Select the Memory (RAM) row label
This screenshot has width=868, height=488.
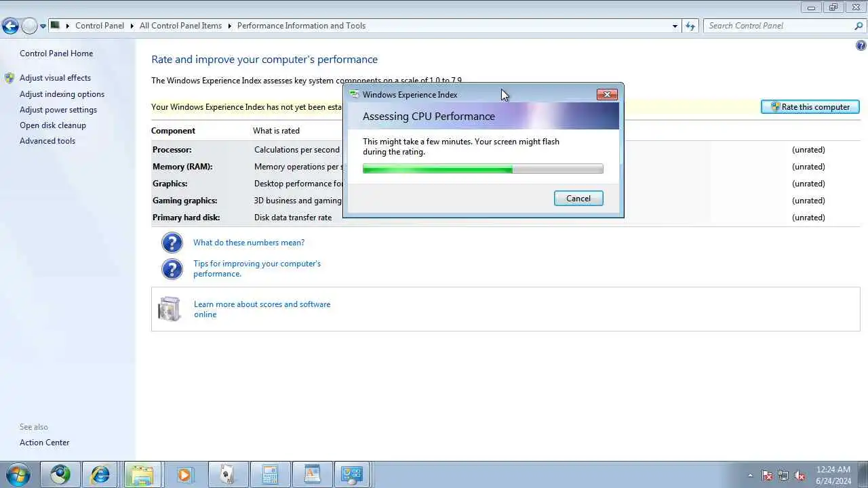182,167
